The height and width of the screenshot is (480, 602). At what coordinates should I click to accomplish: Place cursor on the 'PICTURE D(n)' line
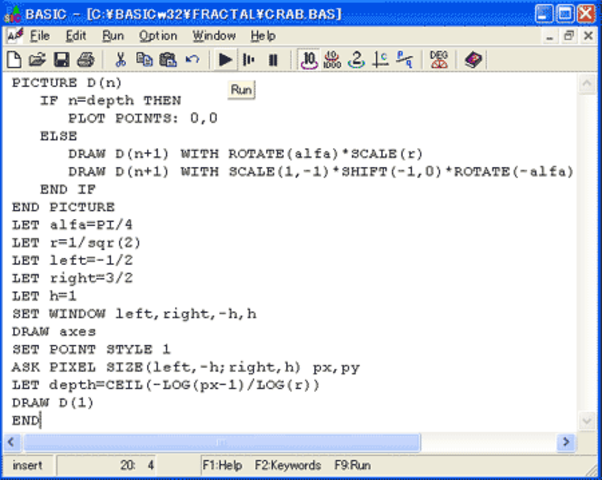[x=67, y=83]
